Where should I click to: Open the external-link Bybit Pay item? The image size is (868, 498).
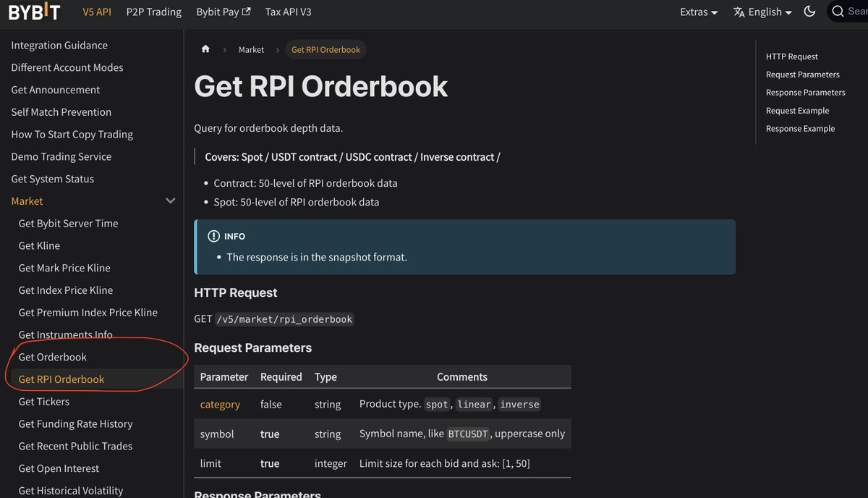pyautogui.click(x=224, y=12)
